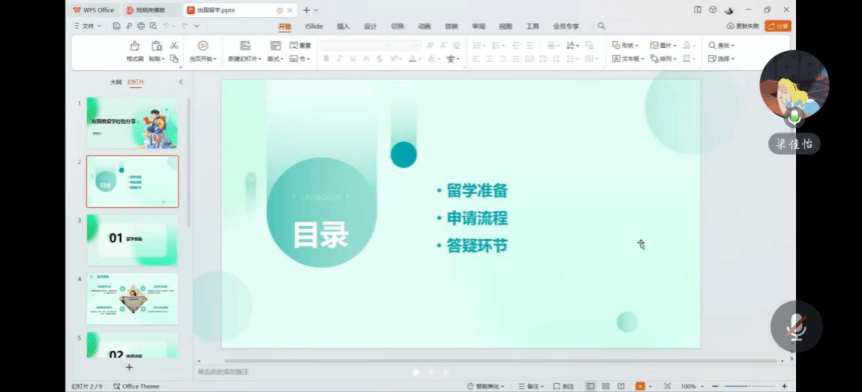Switch to the Insert ribbon tab
Image resolution: width=862 pixels, height=392 pixels.
[343, 26]
